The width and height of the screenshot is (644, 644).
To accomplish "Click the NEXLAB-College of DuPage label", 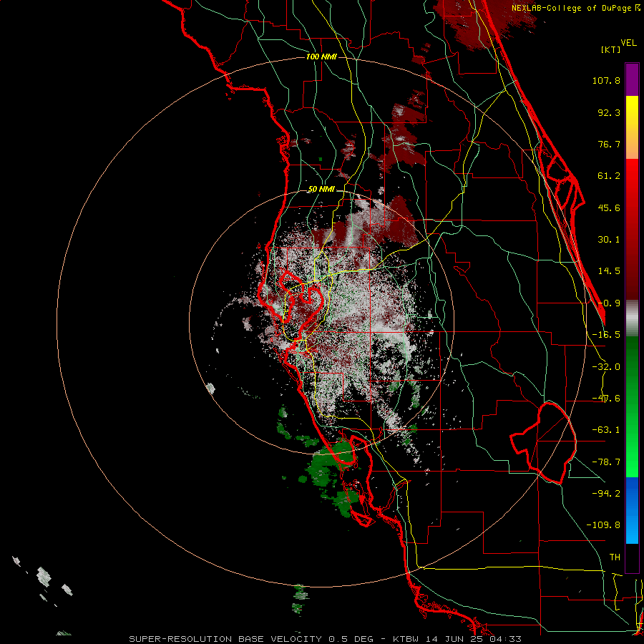I will (x=576, y=8).
